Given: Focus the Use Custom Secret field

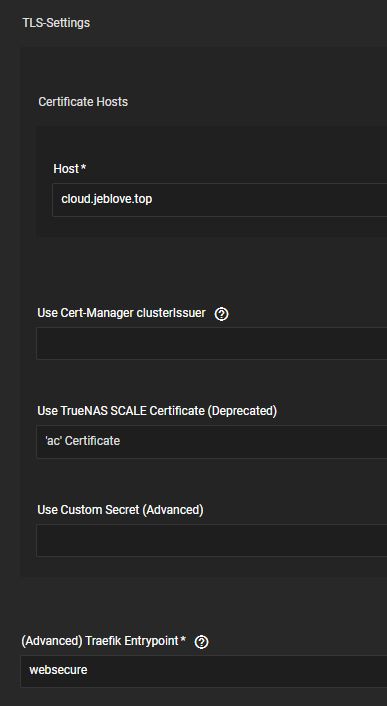Looking at the screenshot, I should coord(212,540).
